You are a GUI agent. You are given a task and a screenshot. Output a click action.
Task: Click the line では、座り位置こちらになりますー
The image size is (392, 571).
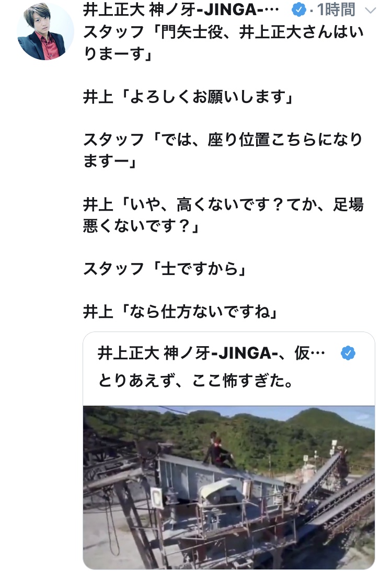223,151
